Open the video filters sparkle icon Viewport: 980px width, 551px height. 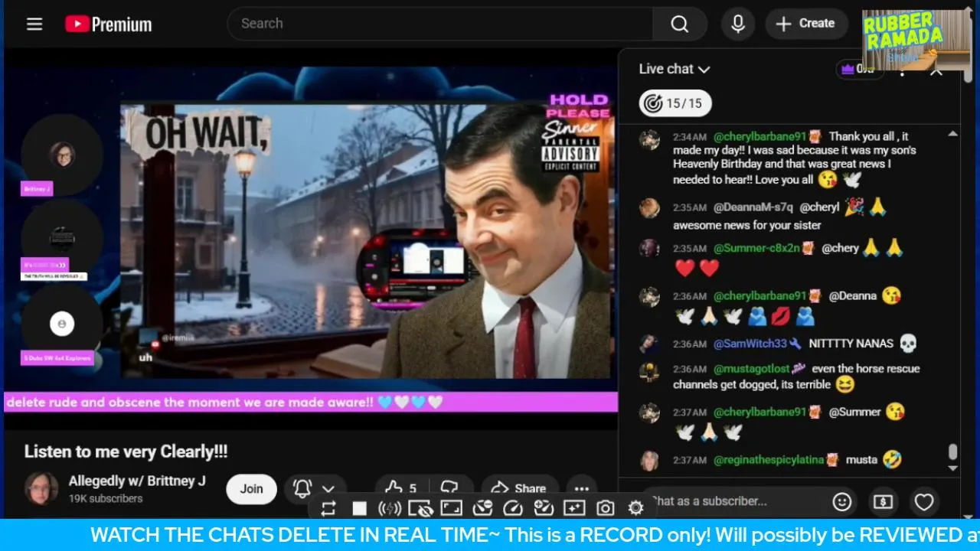point(574,508)
